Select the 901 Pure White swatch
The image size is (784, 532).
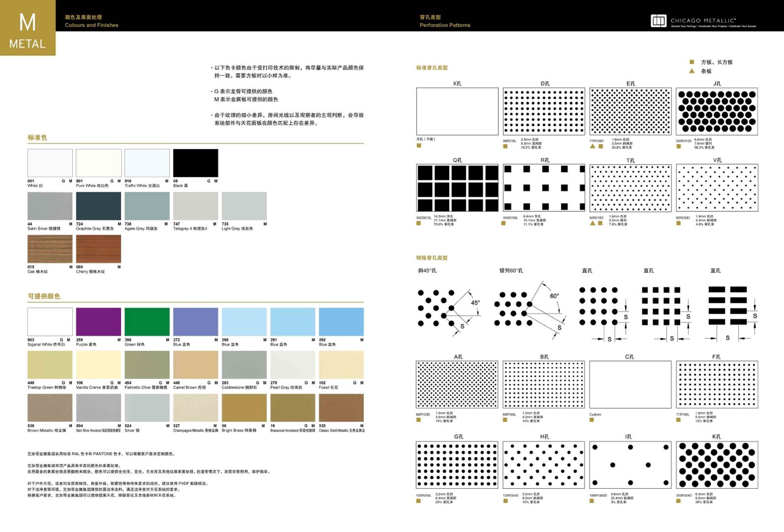tap(98, 163)
